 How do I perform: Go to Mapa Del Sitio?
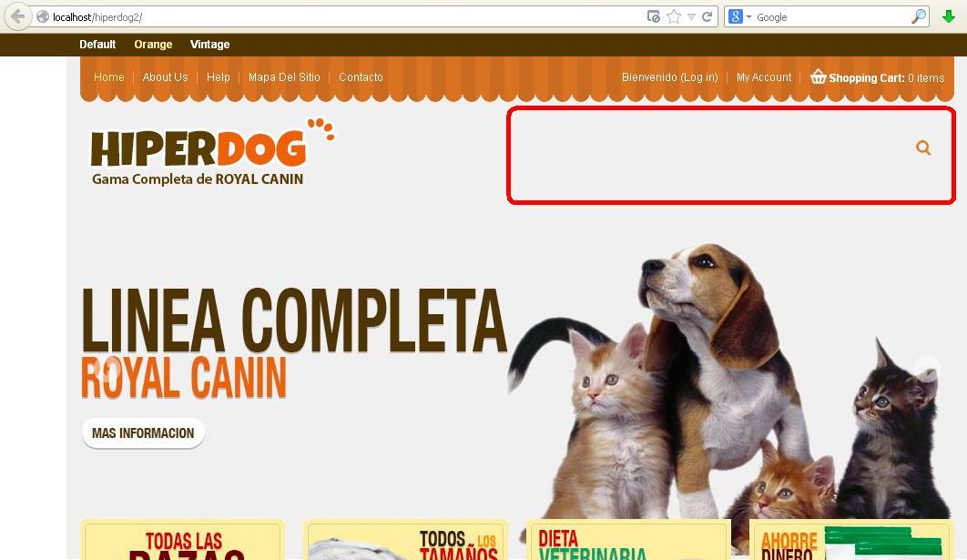click(284, 77)
